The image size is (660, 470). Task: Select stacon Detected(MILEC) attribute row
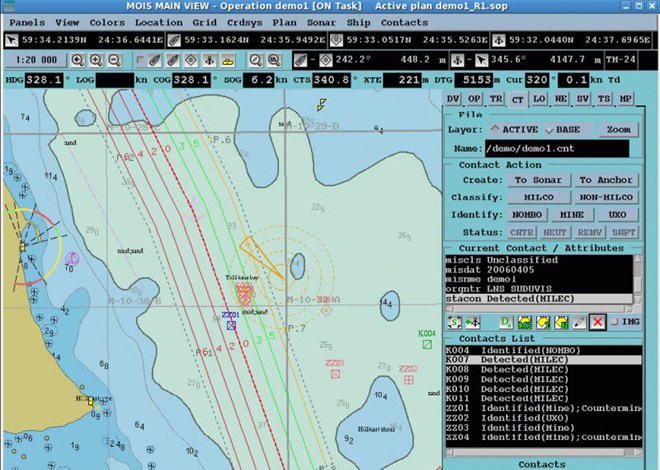tap(539, 299)
